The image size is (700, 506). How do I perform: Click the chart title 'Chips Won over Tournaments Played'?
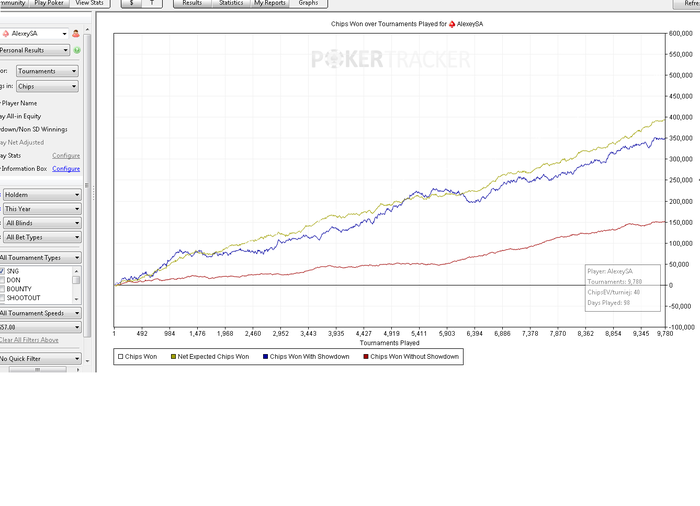(384, 24)
